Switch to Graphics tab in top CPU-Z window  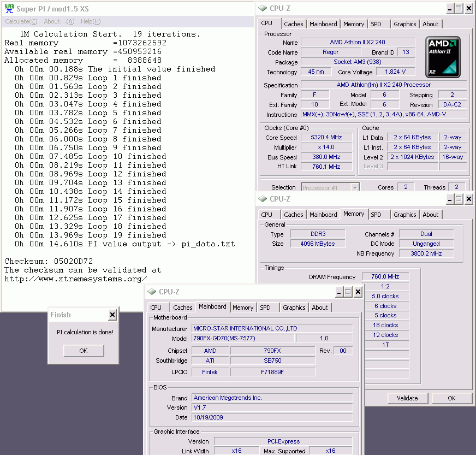[404, 24]
